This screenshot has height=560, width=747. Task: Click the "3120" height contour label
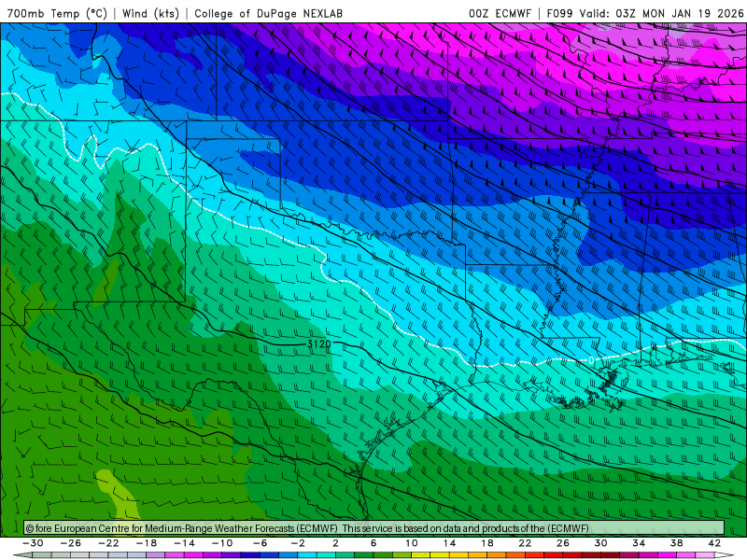318,343
